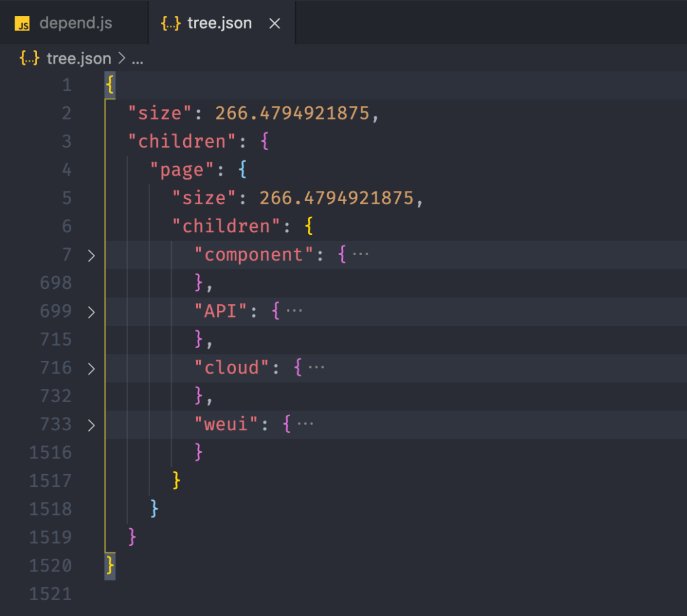The width and height of the screenshot is (687, 616).
Task: Switch to the depend.js tab
Action: (x=75, y=24)
